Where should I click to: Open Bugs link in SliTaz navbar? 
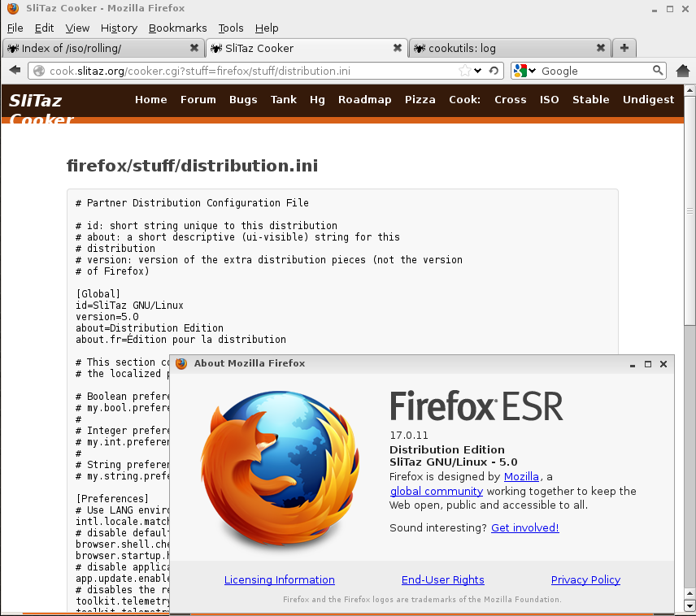[243, 100]
